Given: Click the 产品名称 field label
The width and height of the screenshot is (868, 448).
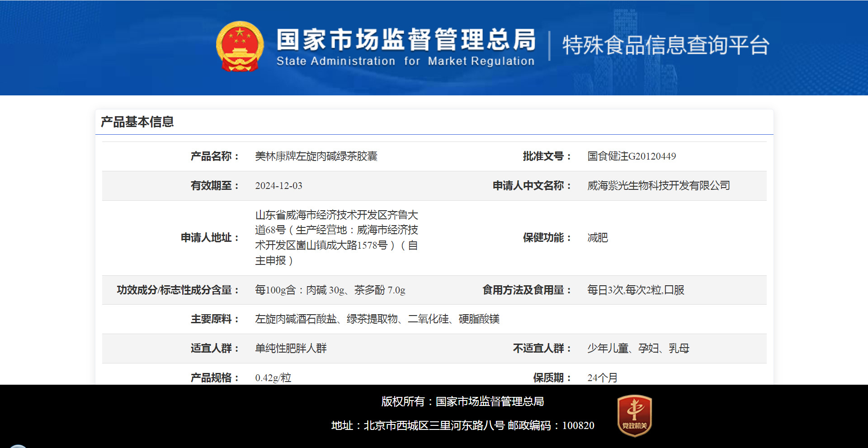Looking at the screenshot, I should [215, 156].
